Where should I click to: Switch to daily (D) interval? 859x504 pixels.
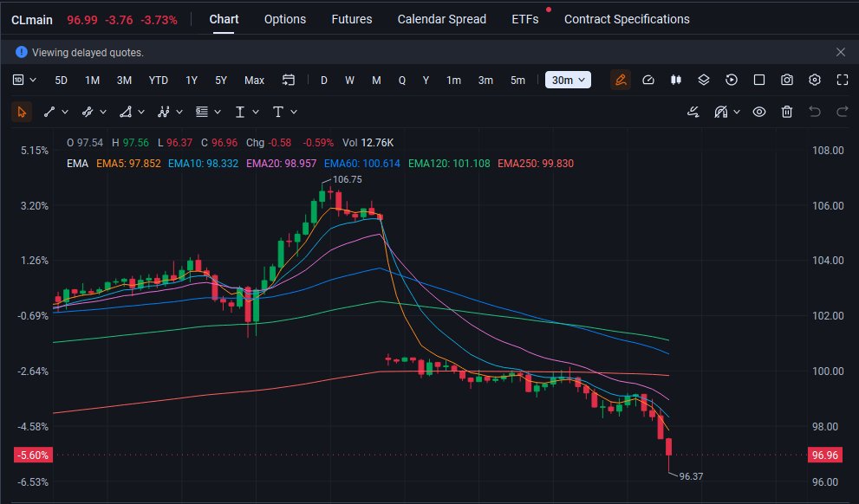[324, 80]
